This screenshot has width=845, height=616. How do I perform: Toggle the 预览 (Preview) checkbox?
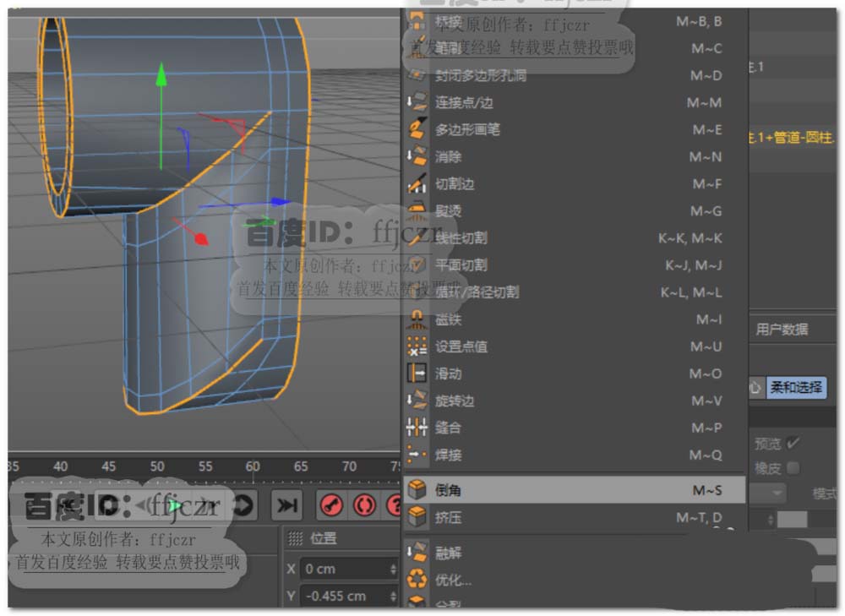click(x=793, y=444)
